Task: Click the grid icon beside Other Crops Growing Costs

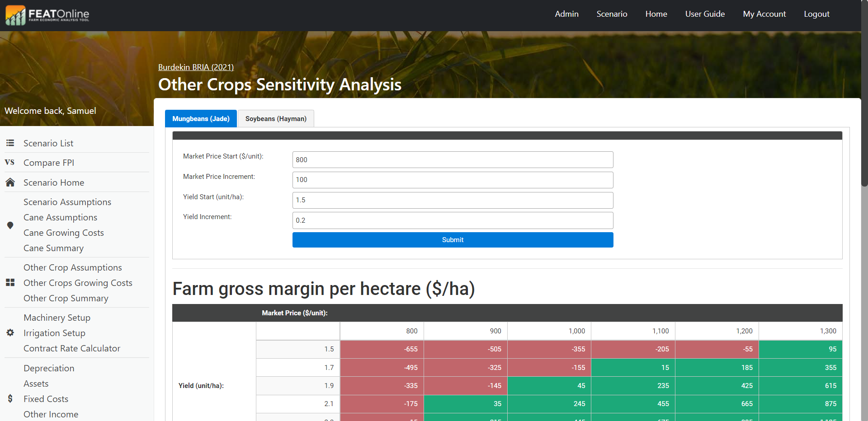Action: coord(10,283)
